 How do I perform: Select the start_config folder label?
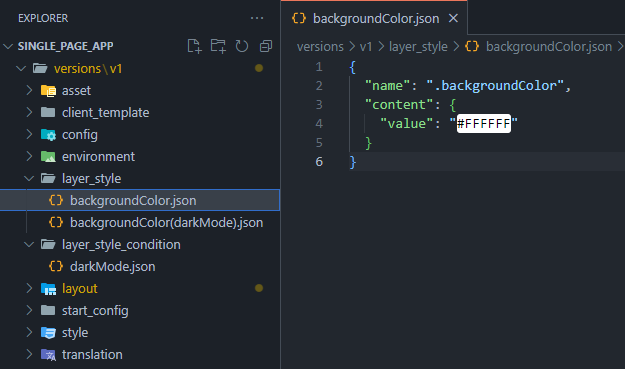(x=95, y=310)
